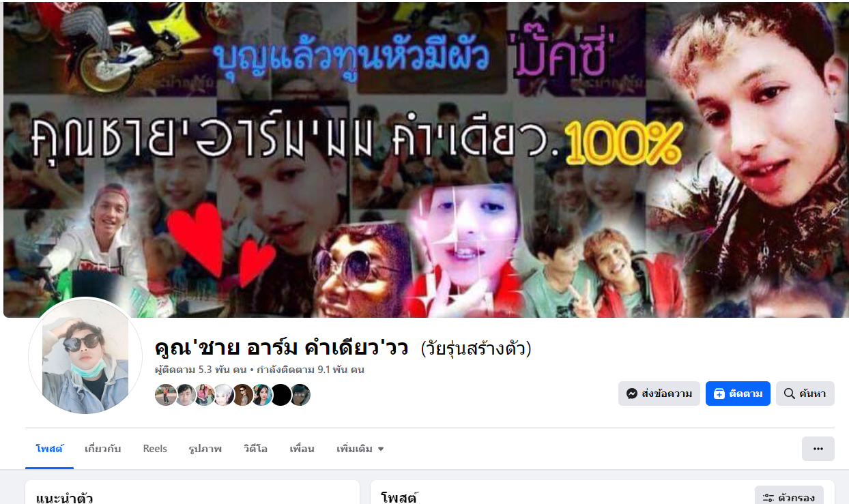Open the cover photo collage
This screenshot has width=849, height=504.
[x=427, y=159]
